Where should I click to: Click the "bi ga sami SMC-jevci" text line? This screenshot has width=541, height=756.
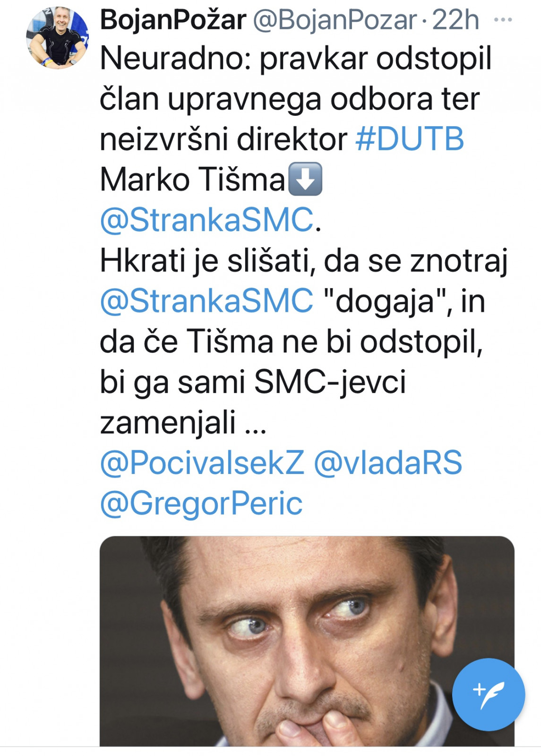[253, 381]
